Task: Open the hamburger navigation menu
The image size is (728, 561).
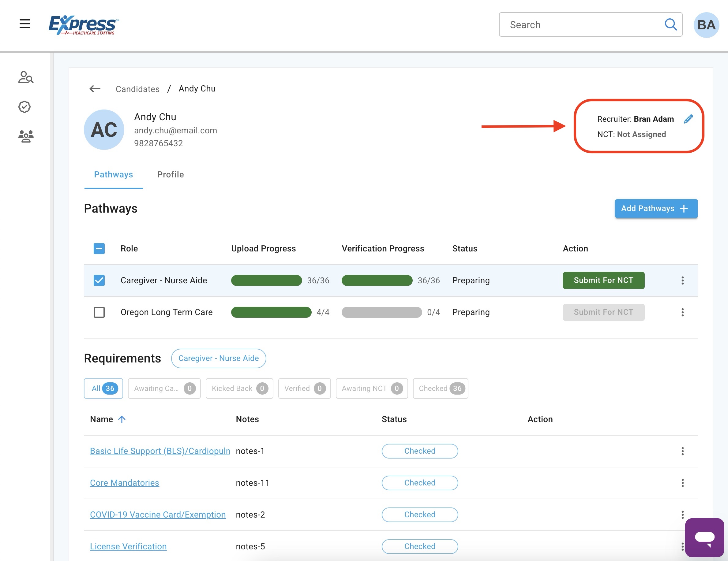Action: [25, 24]
